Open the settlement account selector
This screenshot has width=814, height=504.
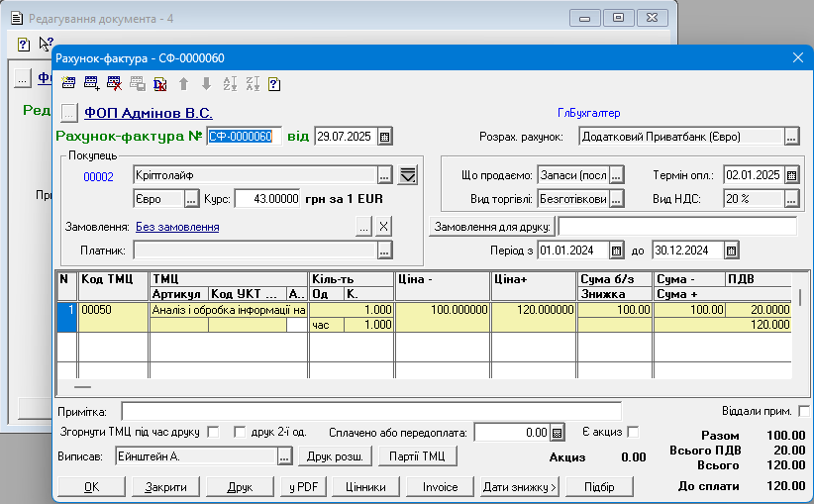(x=791, y=137)
